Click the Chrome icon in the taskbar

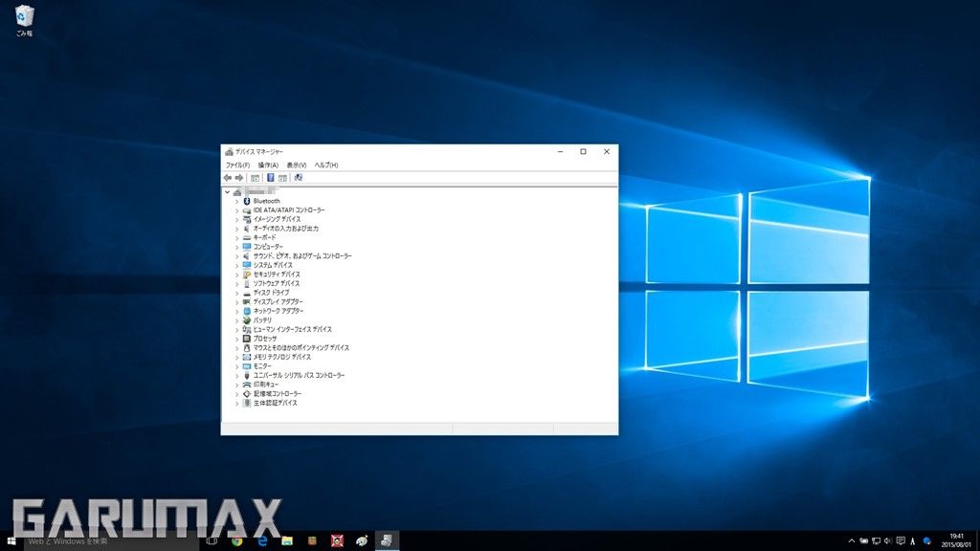(x=236, y=541)
